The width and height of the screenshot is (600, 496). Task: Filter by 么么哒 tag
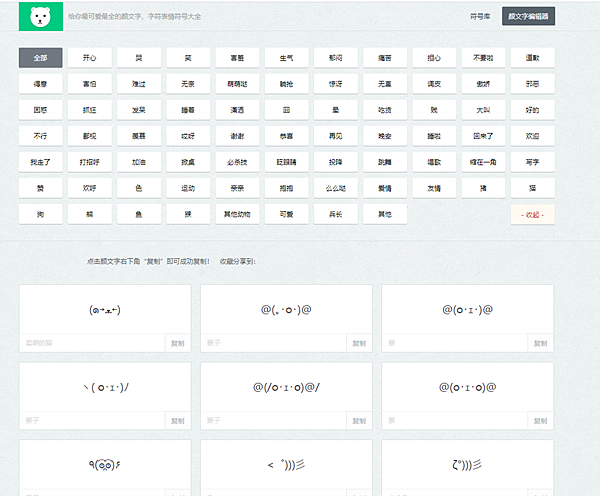coord(336,188)
